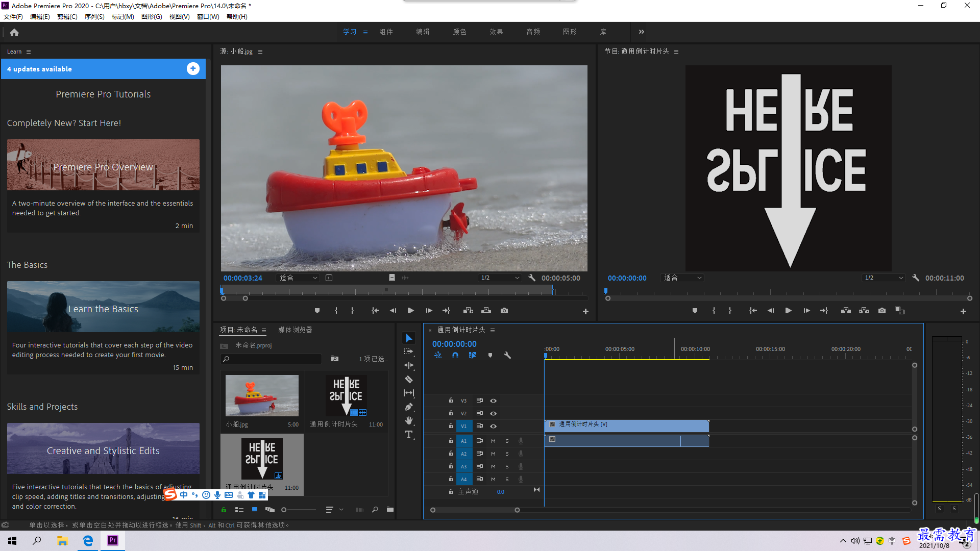Open Source monitor zoom level dropdown

pyautogui.click(x=298, y=278)
